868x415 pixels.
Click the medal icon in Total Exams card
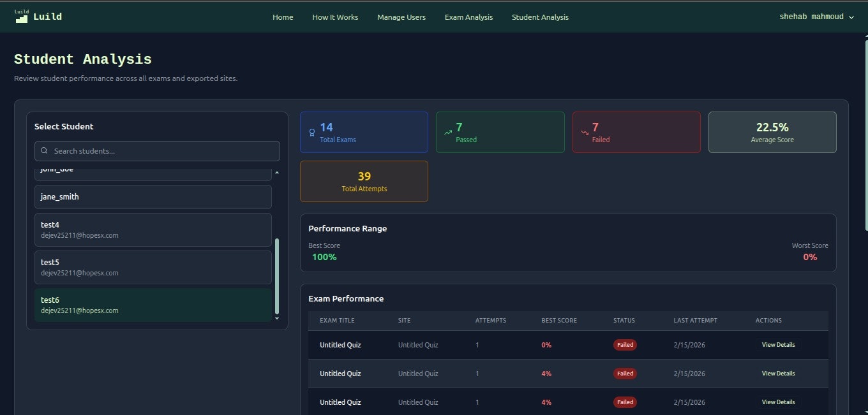pyautogui.click(x=312, y=133)
